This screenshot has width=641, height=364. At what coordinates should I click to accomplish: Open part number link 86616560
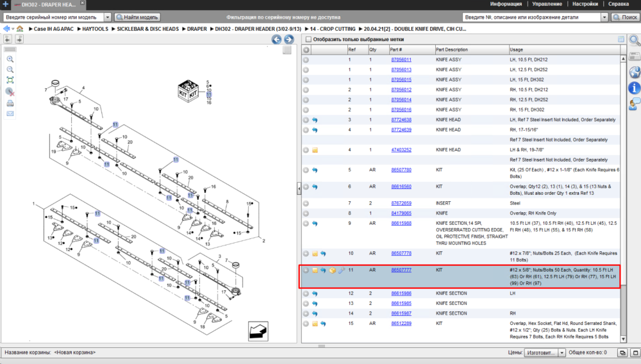click(401, 186)
